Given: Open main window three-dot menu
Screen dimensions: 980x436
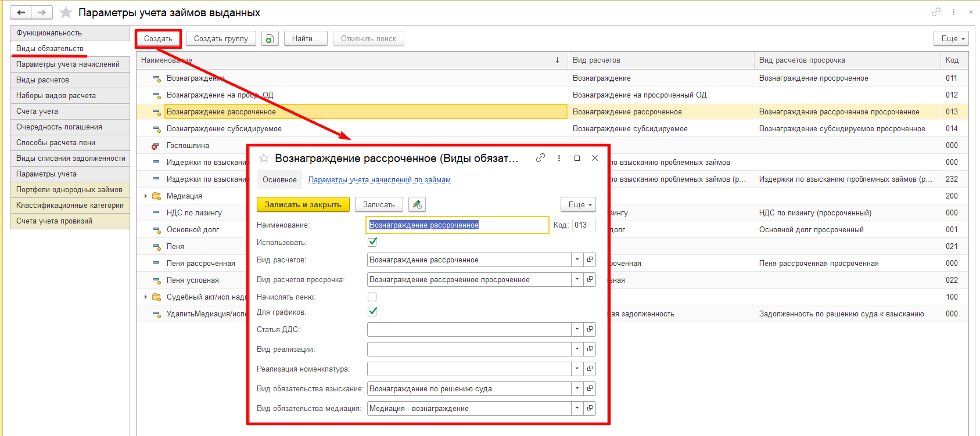Looking at the screenshot, I should [x=953, y=12].
